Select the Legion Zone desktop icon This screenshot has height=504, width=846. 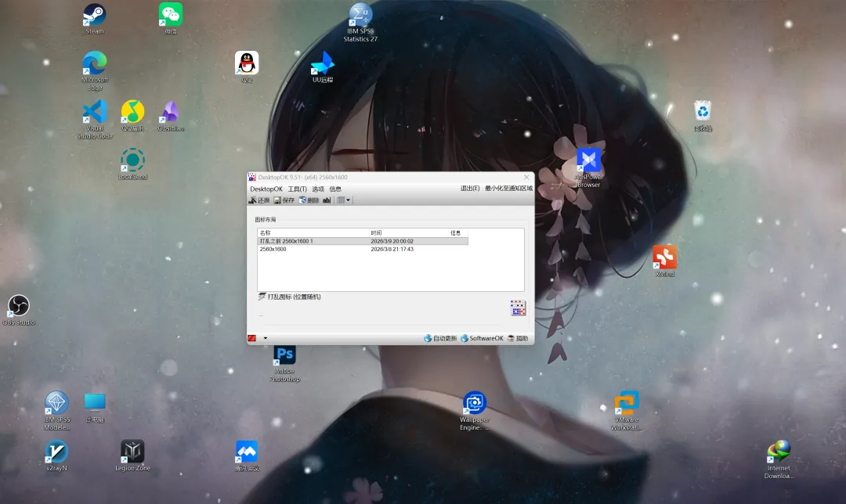tap(132, 455)
